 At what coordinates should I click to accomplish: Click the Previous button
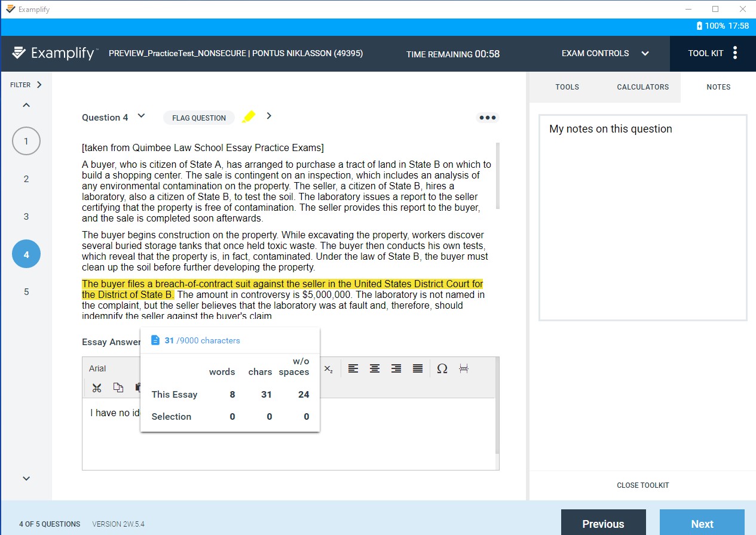click(604, 522)
